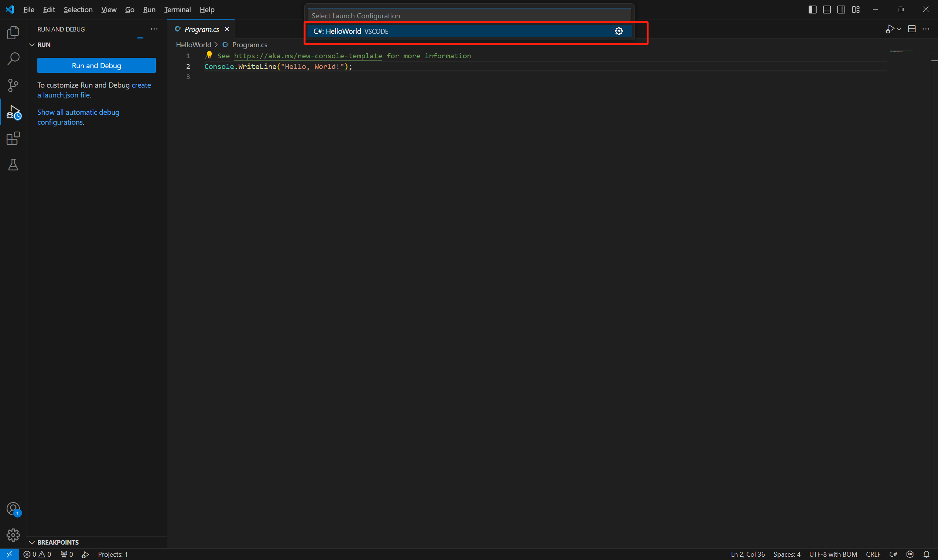Viewport: 938px width, 560px height.
Task: Toggle Primary Side Bar layout icon
Action: click(813, 10)
